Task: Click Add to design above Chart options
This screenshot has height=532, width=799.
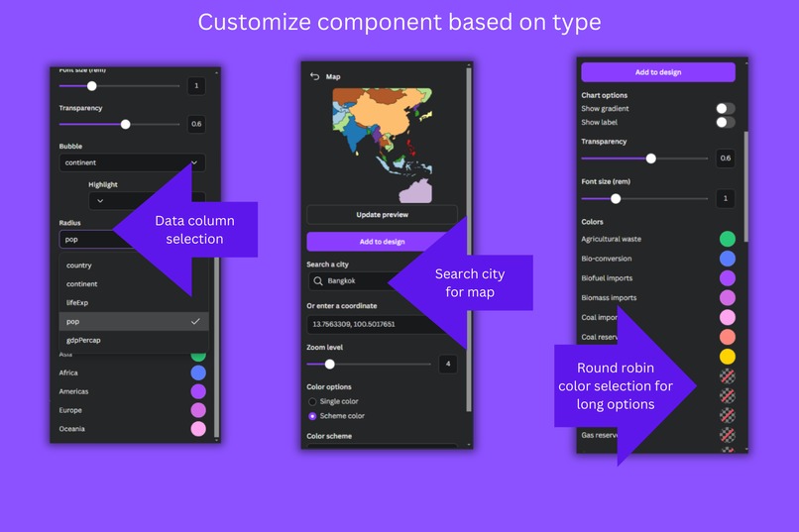Action: pyautogui.click(x=658, y=72)
